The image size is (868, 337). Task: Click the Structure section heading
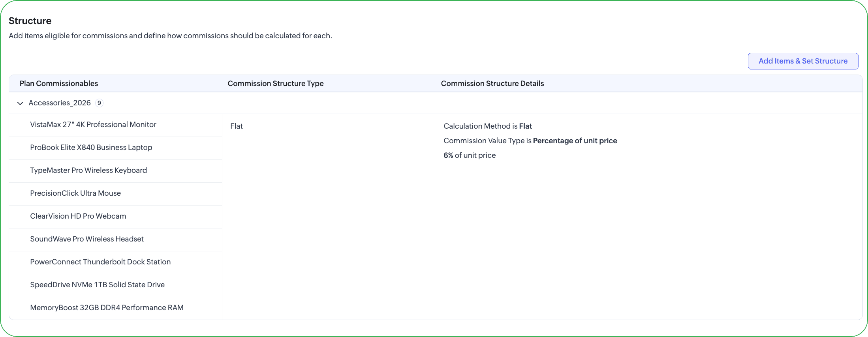pyautogui.click(x=30, y=21)
